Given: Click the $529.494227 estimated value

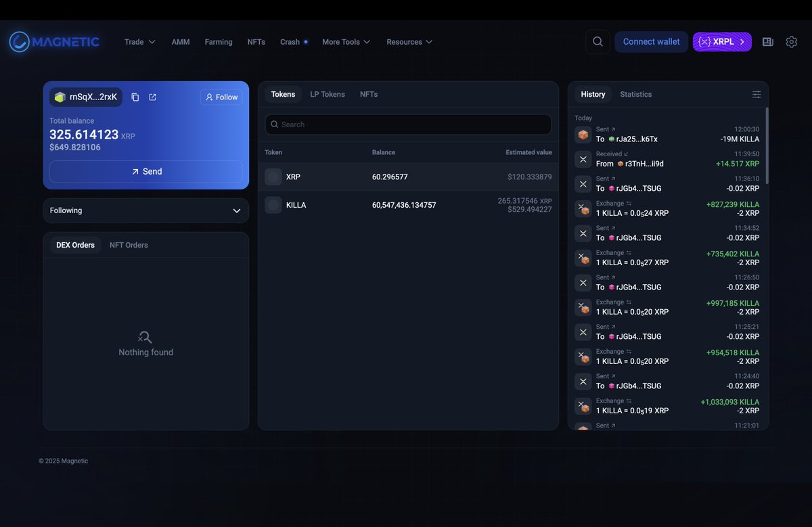Looking at the screenshot, I should point(530,210).
